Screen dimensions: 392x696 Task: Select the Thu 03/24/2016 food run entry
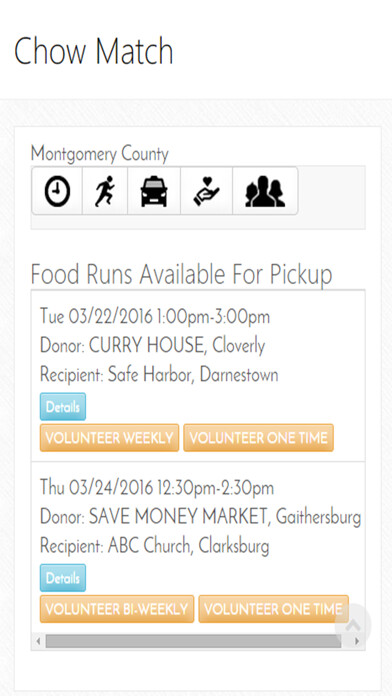[198, 547]
